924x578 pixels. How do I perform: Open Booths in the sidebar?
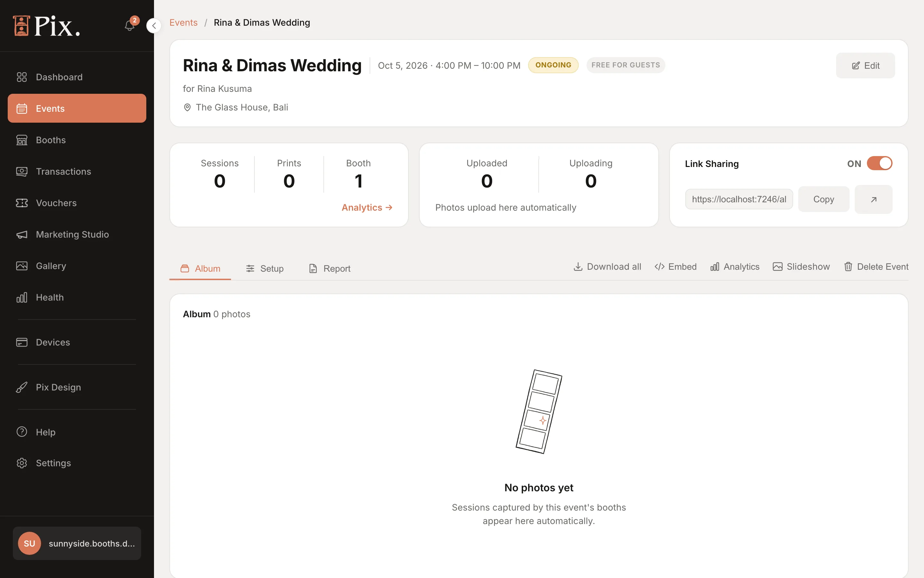(x=77, y=140)
